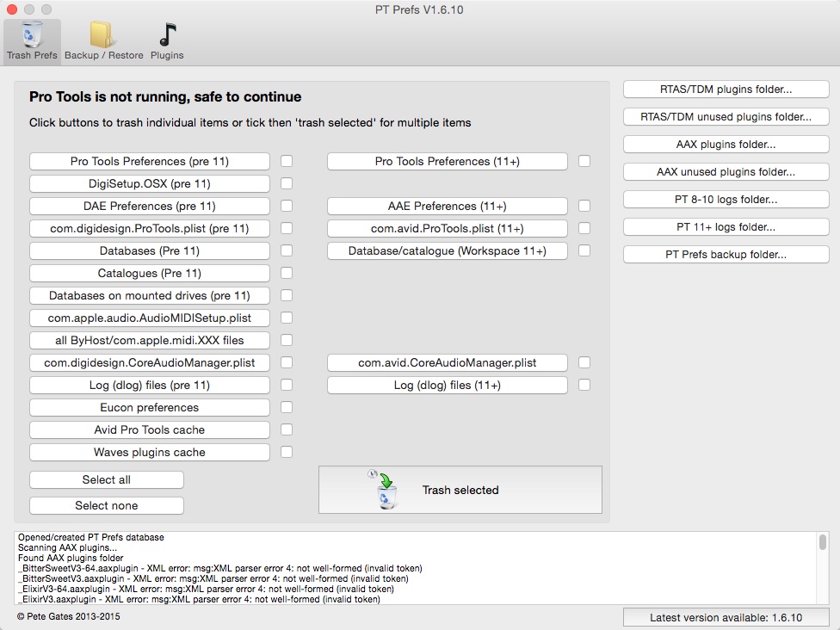Trash DAE Preferences (pre 11)
Screen dimensions: 840x630
150,207
